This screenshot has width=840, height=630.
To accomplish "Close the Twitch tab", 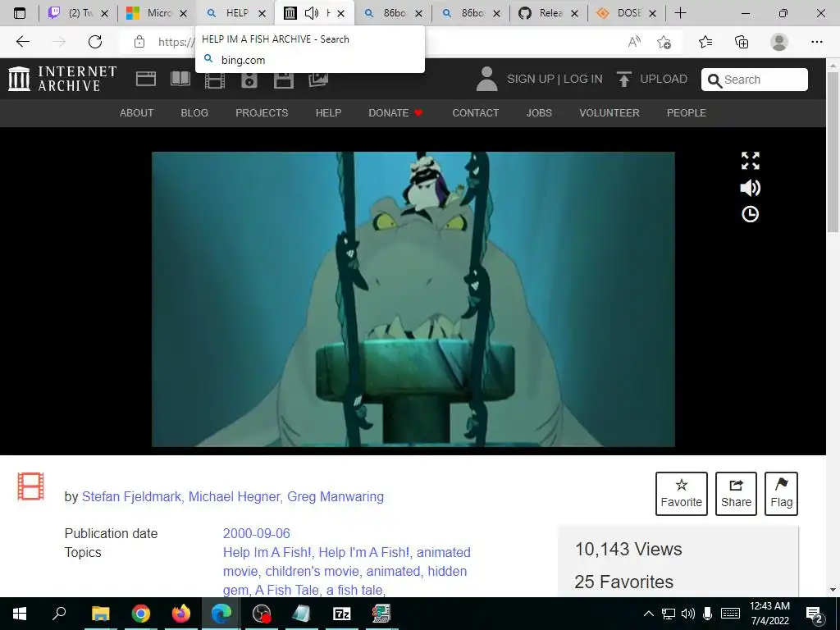I will pos(105,13).
